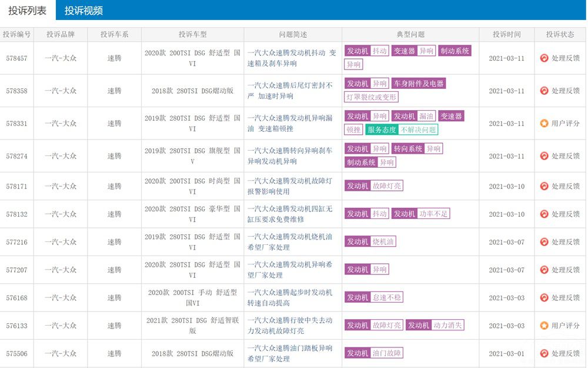Open complaint number 578331
This screenshot has height=368, width=588.
click(x=16, y=124)
